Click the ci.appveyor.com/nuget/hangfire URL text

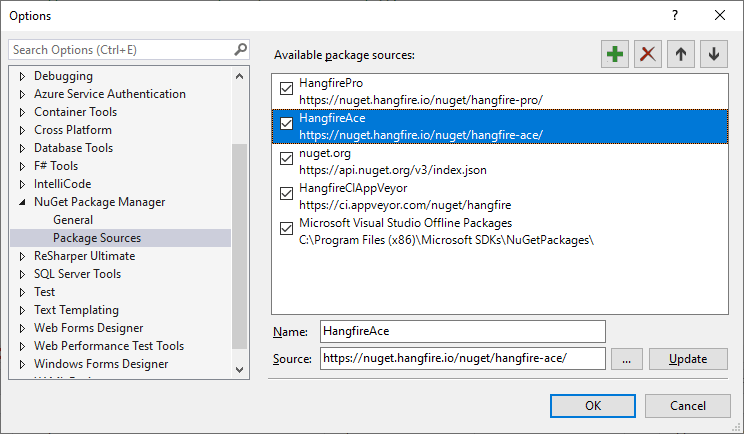(405, 205)
